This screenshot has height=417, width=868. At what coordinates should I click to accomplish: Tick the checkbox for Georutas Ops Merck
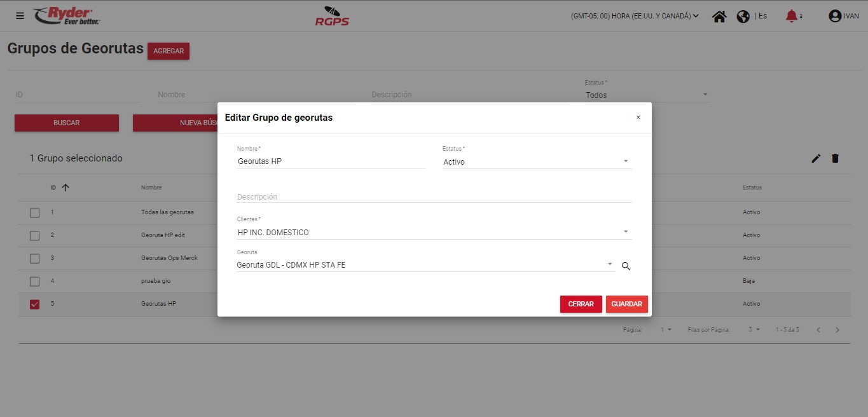coord(35,259)
